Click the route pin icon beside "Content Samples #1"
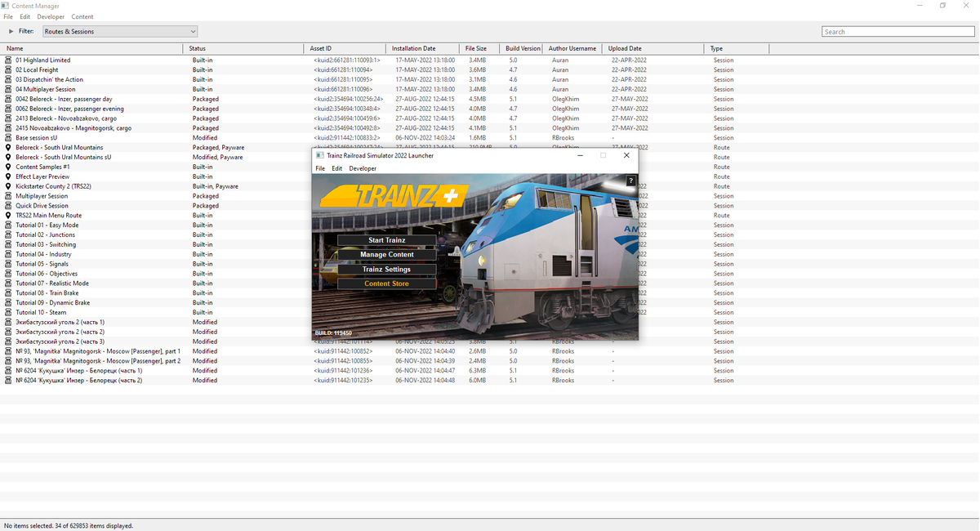The height and width of the screenshot is (531, 980). (7, 167)
